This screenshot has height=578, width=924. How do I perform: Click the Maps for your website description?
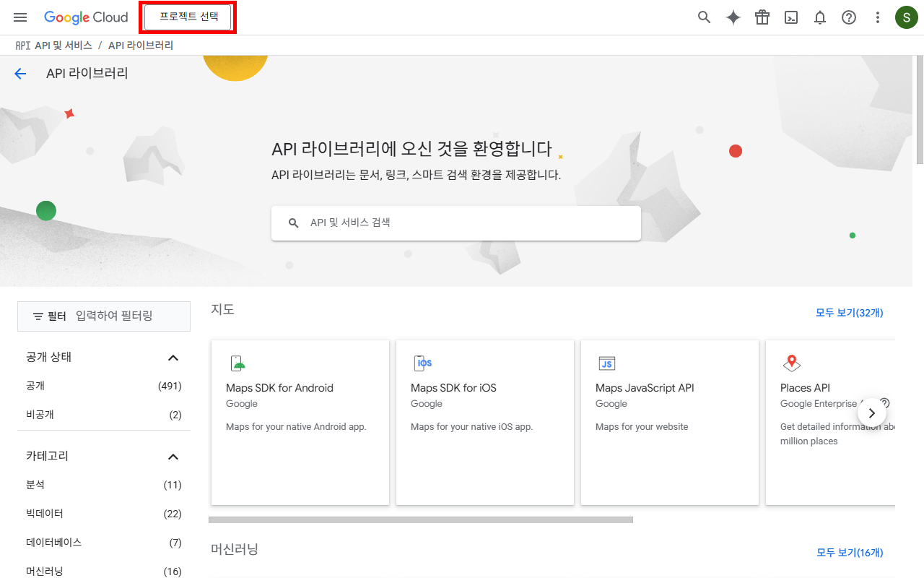(x=642, y=427)
